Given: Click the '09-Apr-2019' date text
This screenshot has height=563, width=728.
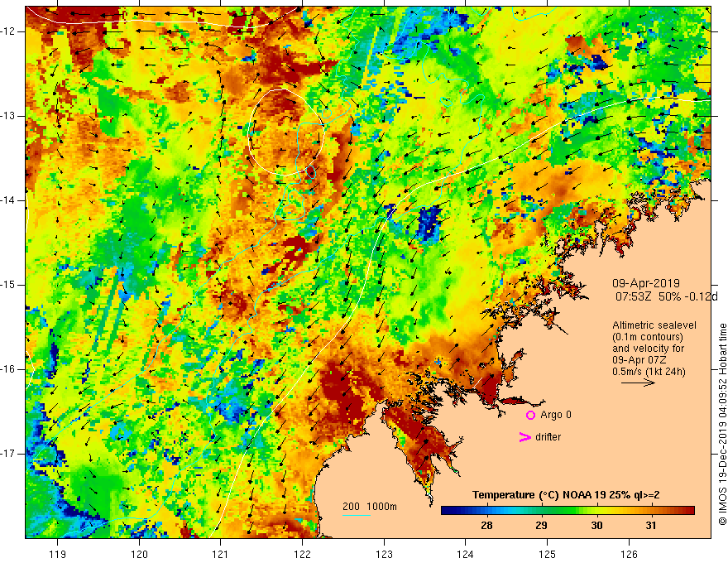Looking at the screenshot, I should [646, 283].
